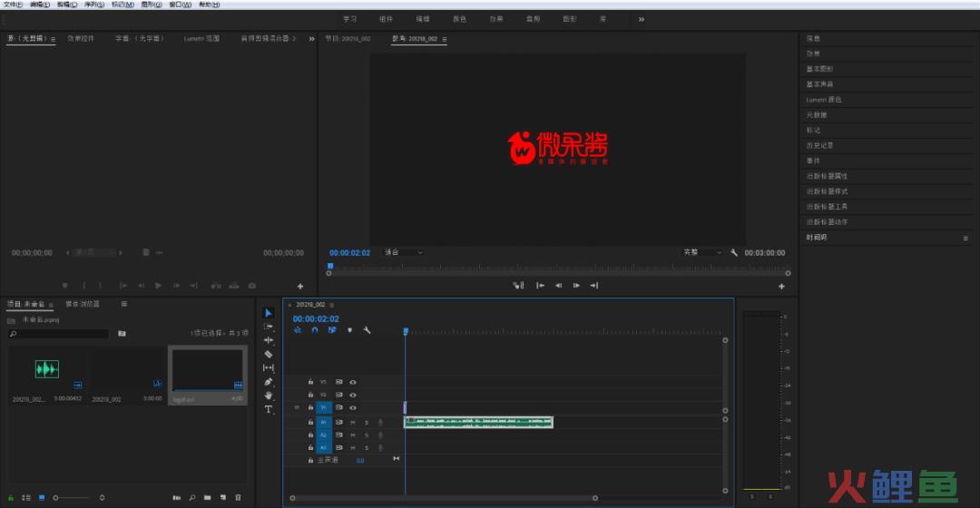
Task: Select the Ripple Edit tool
Action: (x=269, y=340)
